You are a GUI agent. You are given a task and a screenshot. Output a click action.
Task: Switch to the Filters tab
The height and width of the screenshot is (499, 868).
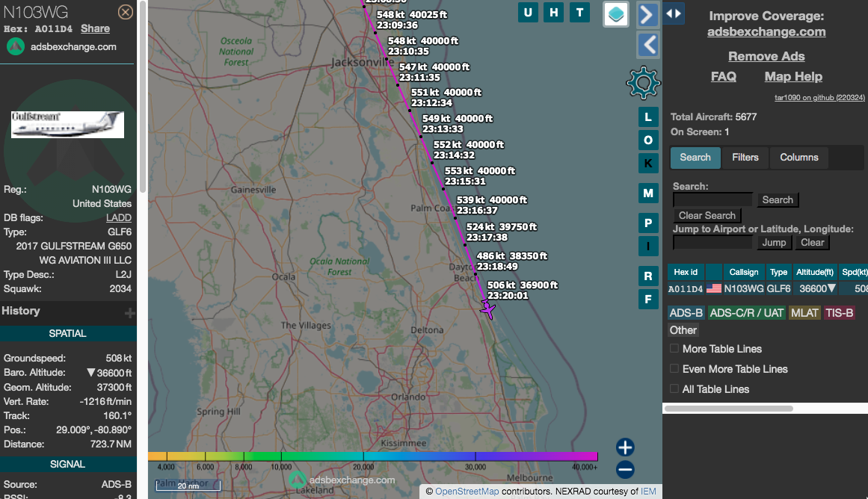745,158
